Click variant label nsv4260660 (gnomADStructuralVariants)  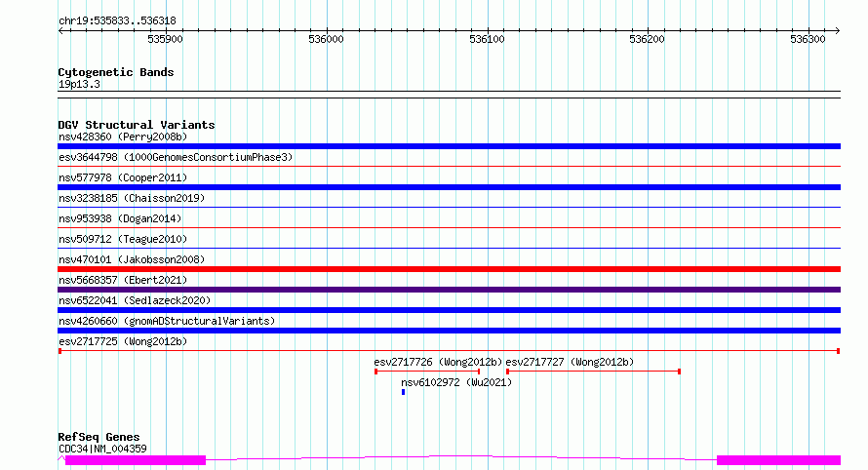coord(167,321)
